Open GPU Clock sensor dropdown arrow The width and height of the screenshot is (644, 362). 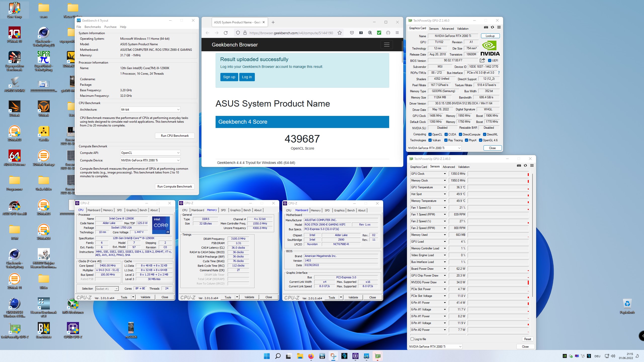(445, 174)
